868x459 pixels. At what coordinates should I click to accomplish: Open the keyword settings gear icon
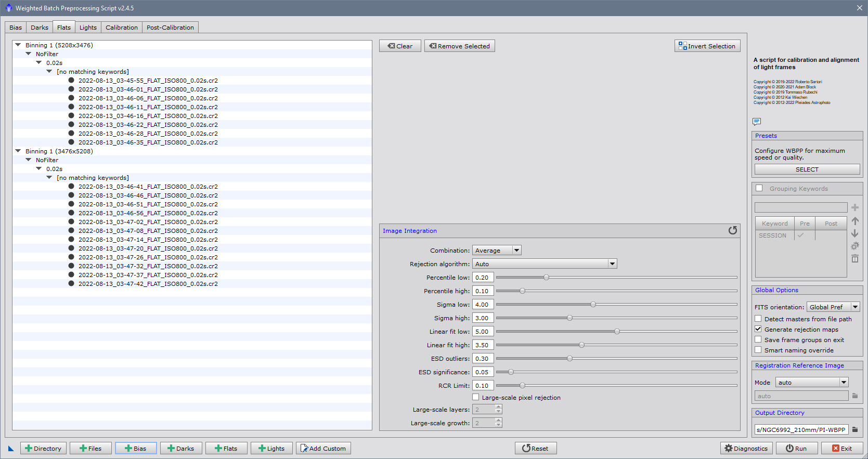855,246
